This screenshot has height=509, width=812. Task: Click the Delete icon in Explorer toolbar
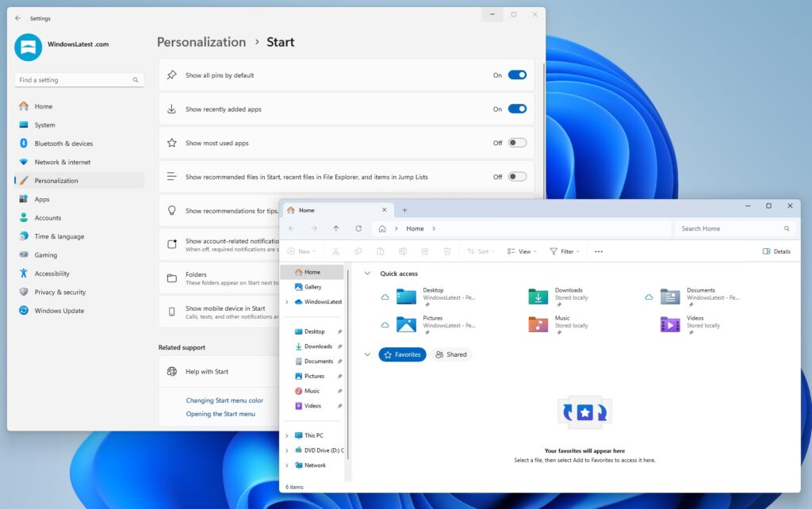point(447,251)
